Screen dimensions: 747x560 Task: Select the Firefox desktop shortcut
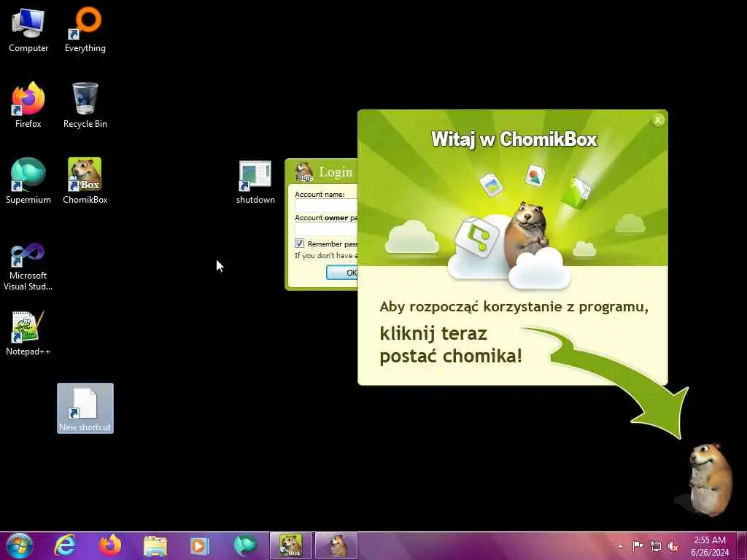[28, 106]
